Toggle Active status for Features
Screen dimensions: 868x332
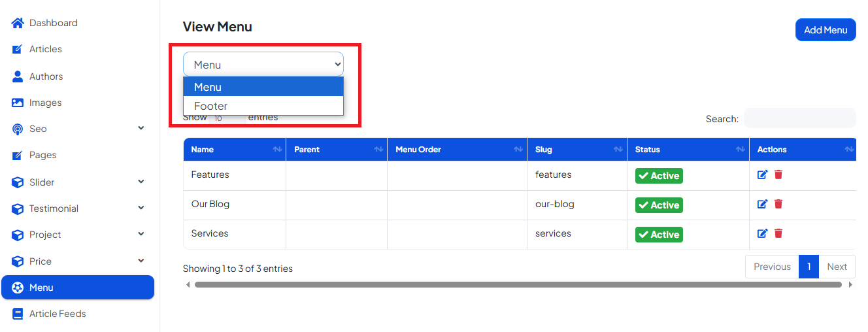[x=659, y=176]
